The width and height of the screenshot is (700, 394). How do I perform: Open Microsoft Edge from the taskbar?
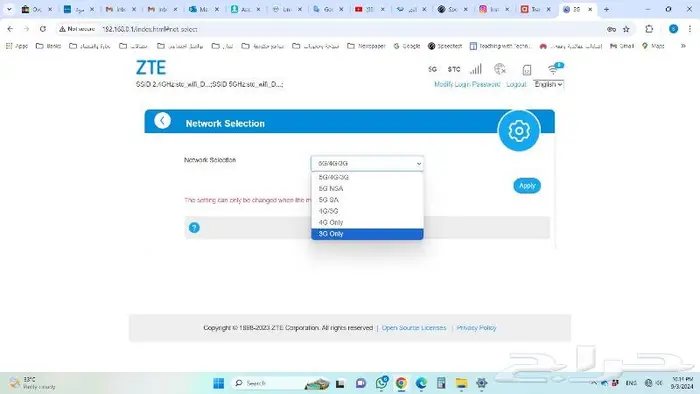(x=421, y=383)
